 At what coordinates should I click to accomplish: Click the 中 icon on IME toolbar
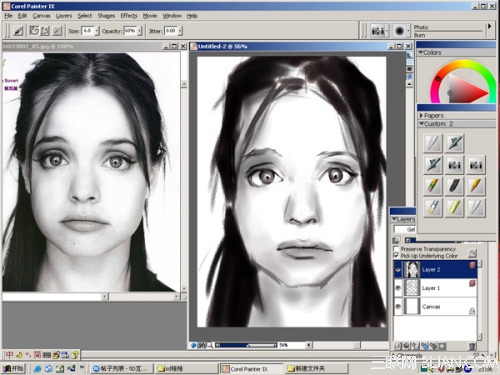coord(10,355)
